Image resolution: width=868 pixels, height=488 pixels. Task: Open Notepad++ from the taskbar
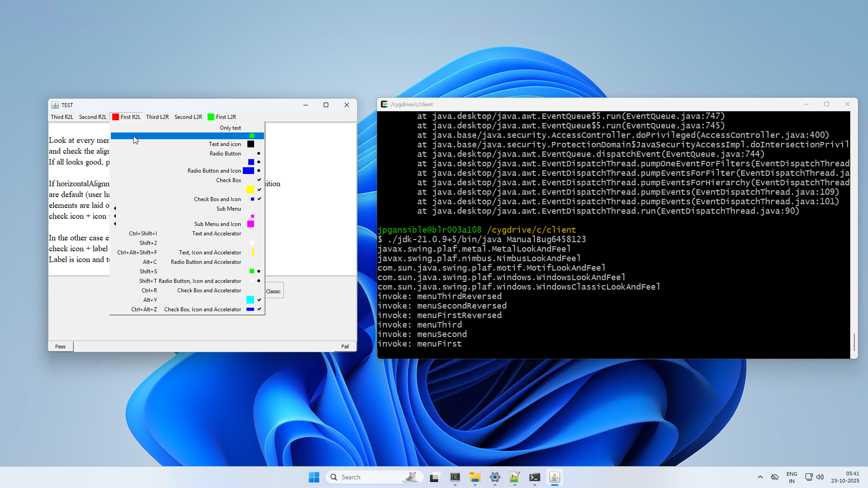pyautogui.click(x=514, y=477)
